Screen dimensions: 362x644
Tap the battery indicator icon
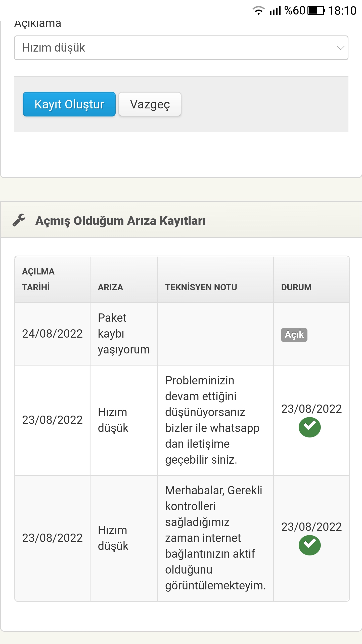tap(316, 11)
